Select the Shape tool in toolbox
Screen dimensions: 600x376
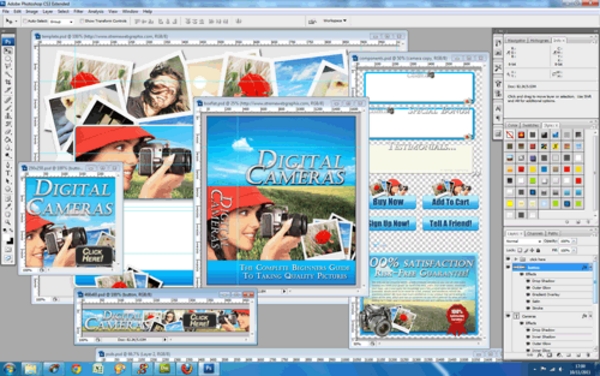[8, 189]
